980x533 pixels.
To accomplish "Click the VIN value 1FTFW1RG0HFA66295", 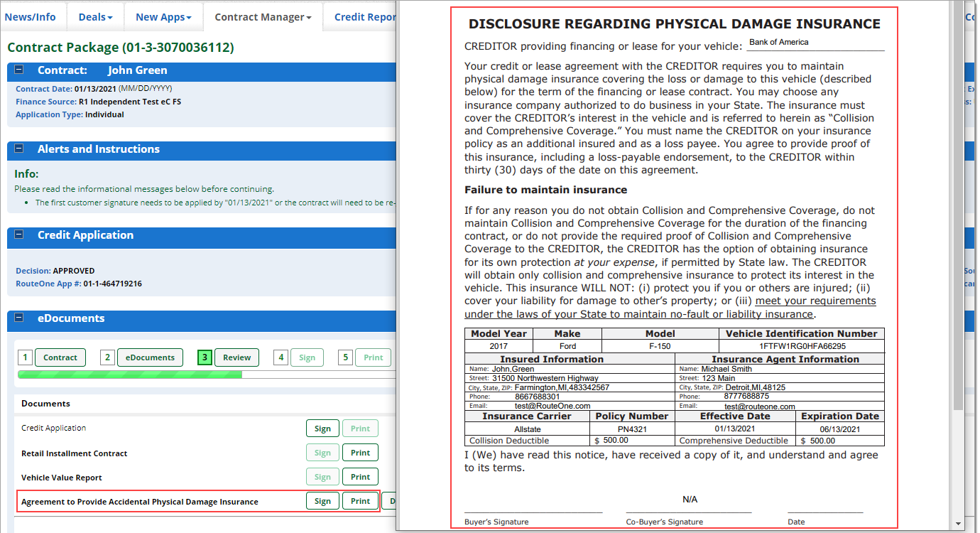I will coord(802,346).
